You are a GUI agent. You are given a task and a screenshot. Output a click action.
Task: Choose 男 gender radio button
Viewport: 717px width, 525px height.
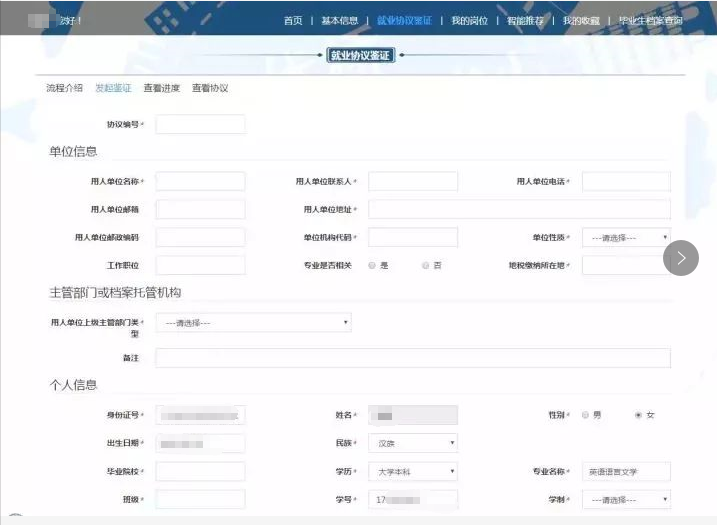click(585, 415)
